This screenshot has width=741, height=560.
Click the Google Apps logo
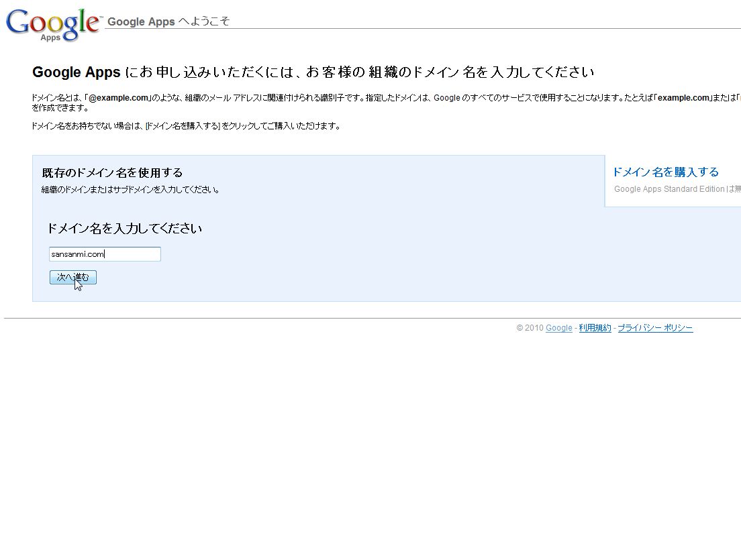pyautogui.click(x=54, y=25)
